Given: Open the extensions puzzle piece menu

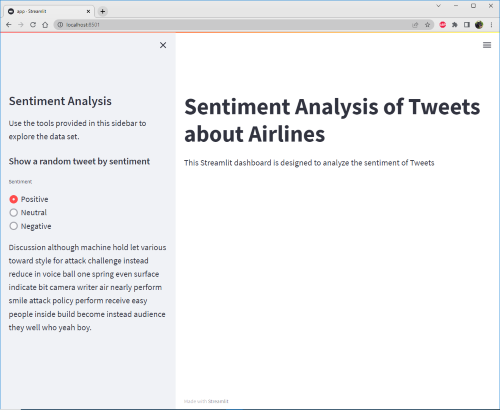Looking at the screenshot, I should click(455, 25).
